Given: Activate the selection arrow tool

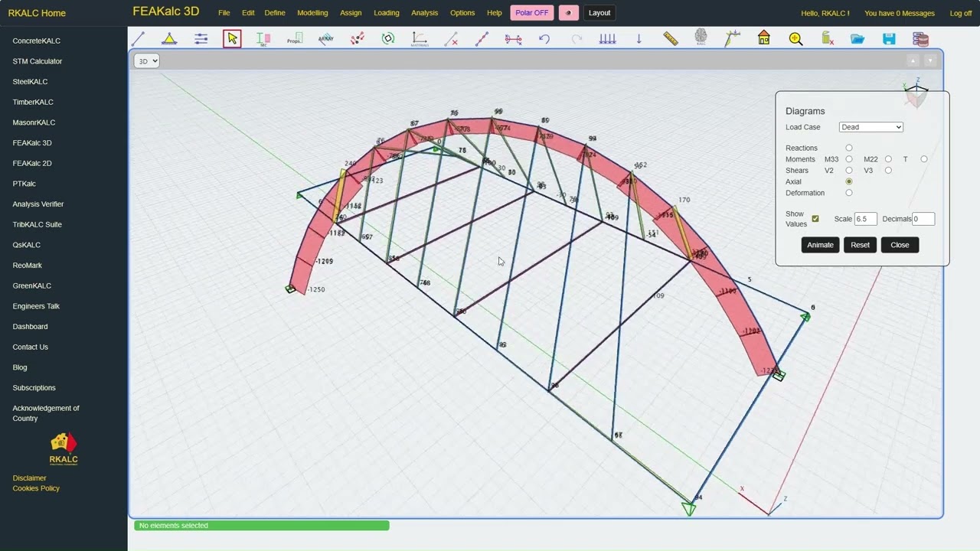Looking at the screenshot, I should tap(232, 38).
